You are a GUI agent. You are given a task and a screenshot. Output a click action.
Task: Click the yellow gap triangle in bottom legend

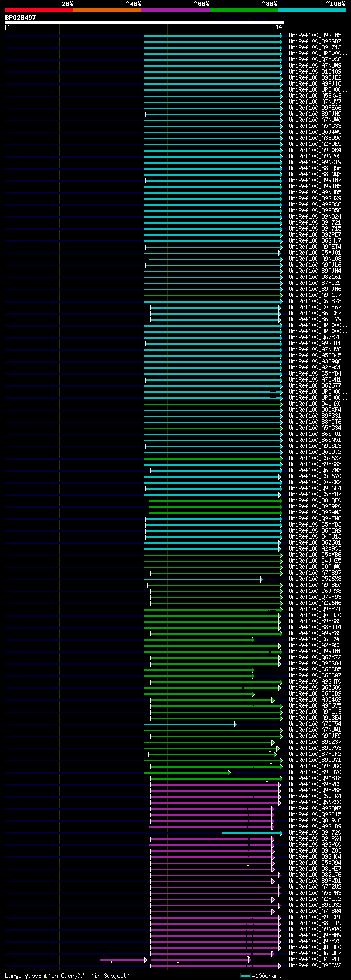[x=45, y=976]
